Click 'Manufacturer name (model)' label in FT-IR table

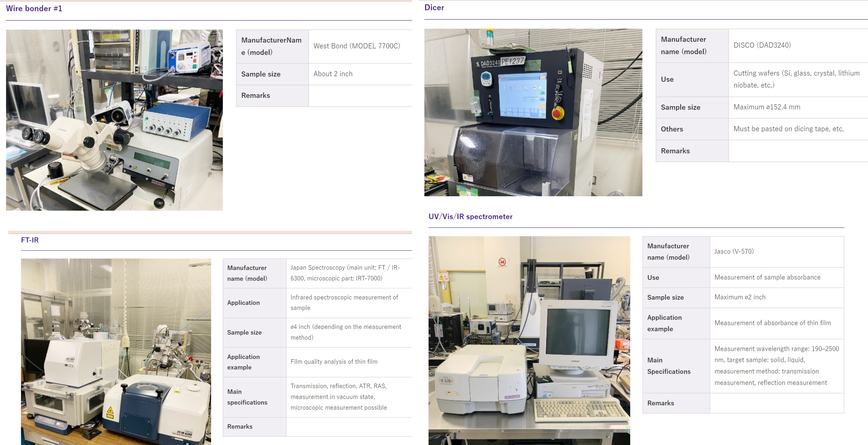[254, 273]
